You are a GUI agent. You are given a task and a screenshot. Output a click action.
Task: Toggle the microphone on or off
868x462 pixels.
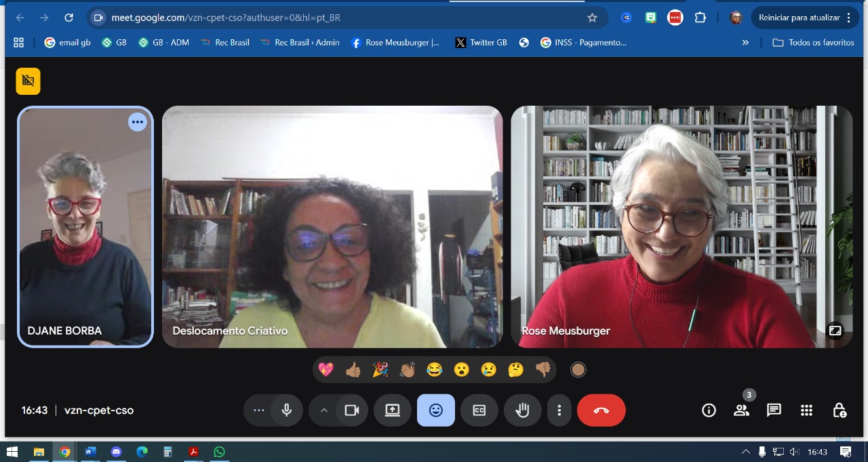tap(287, 410)
